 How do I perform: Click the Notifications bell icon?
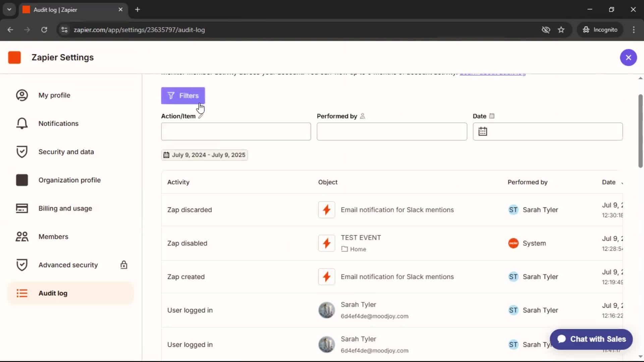click(x=22, y=123)
